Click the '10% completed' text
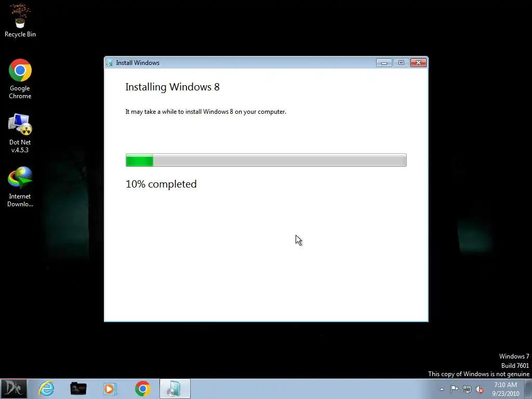This screenshot has width=532, height=399. coord(161,184)
